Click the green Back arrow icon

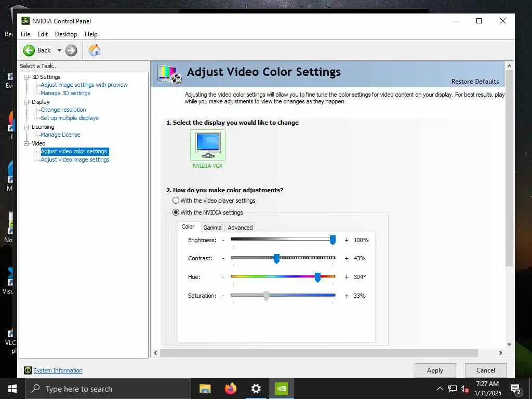[x=29, y=50]
